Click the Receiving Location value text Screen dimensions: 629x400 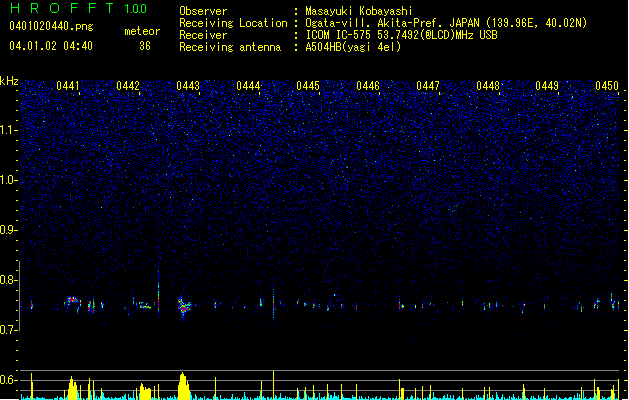[446, 23]
